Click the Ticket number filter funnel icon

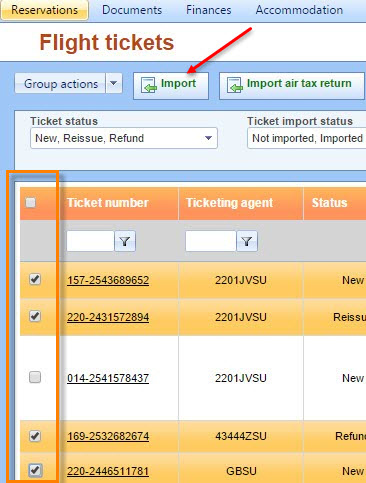click(x=125, y=241)
